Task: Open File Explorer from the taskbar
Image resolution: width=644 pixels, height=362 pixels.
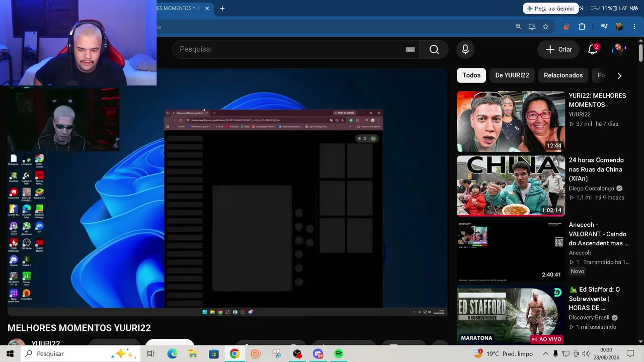Action: point(193,354)
